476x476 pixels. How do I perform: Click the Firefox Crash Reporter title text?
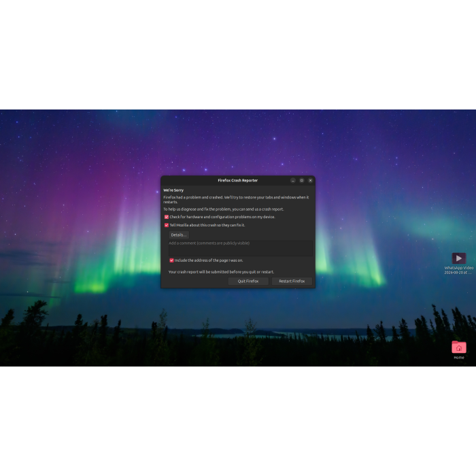coord(238,180)
